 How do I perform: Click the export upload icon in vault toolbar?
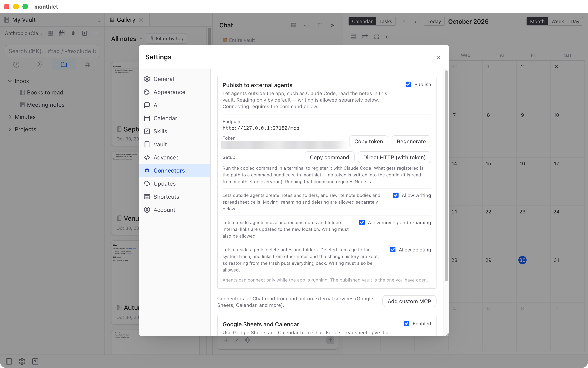pyautogui.click(x=85, y=33)
